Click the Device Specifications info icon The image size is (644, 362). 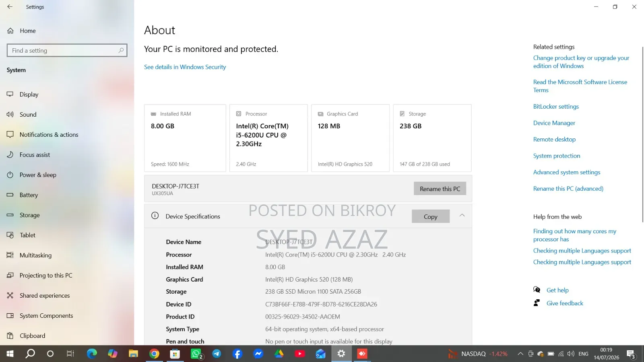pos(155,216)
